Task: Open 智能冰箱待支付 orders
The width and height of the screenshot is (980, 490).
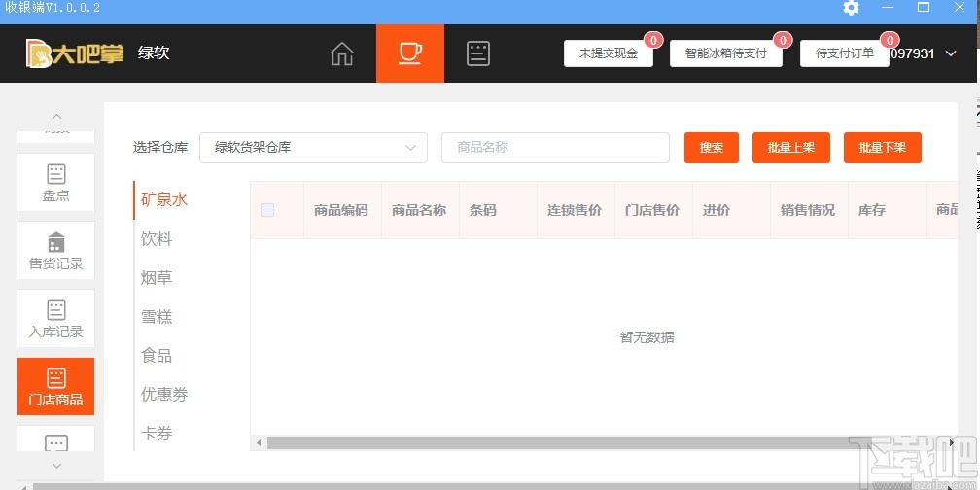Action: coord(725,53)
